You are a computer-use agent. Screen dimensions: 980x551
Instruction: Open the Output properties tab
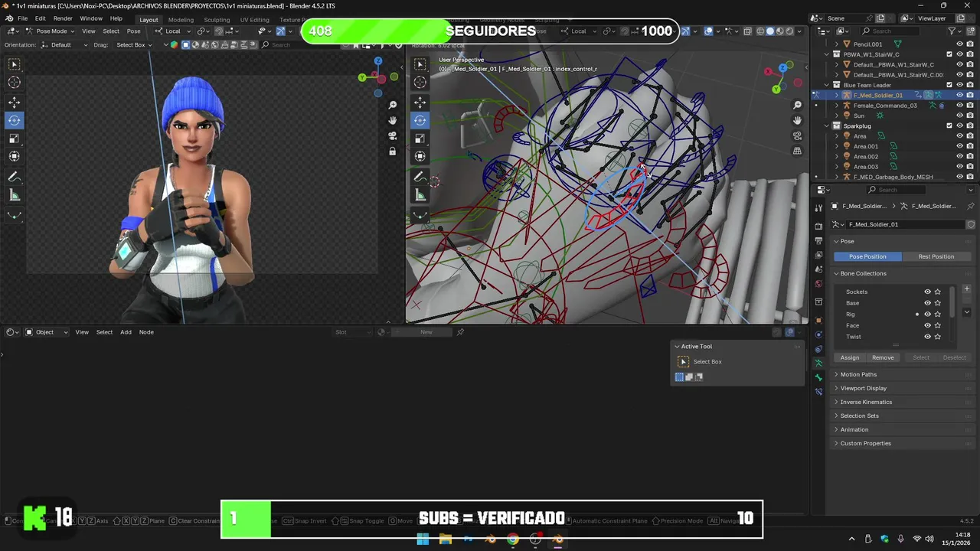[818, 241]
